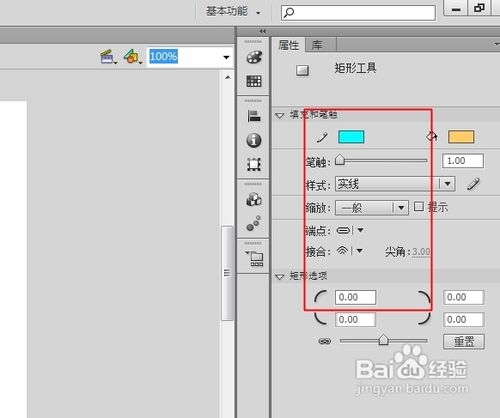Open the Align panel icon

[x=254, y=116]
